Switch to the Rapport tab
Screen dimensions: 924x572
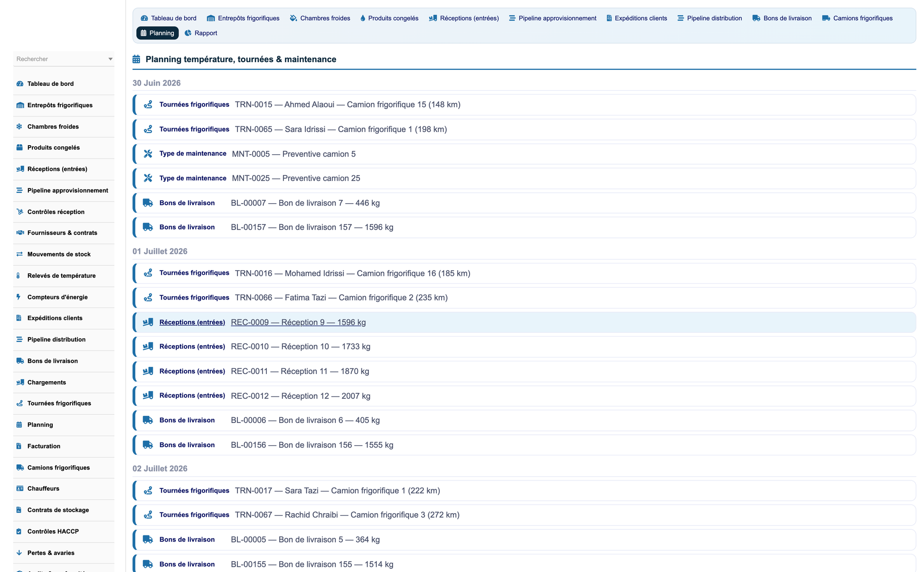(x=201, y=33)
